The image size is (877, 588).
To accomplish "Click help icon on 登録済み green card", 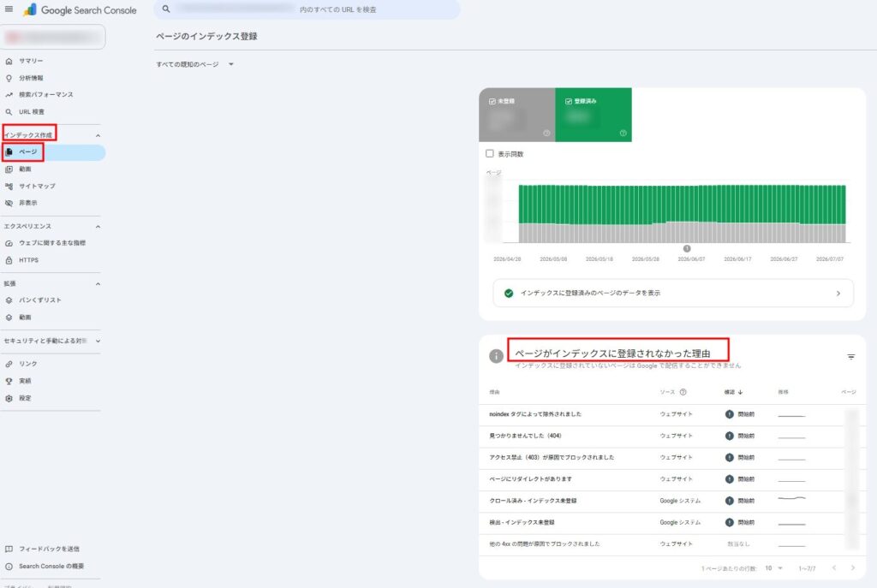I will 623,133.
